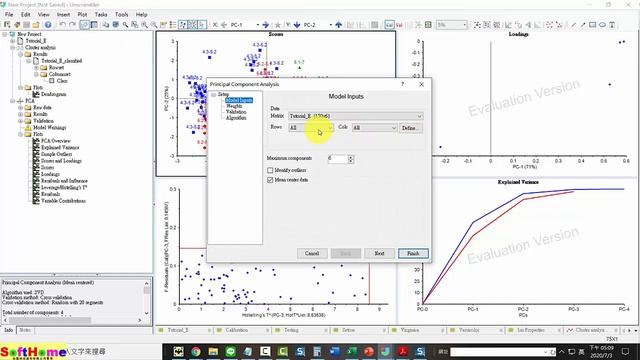Select Explained Variance in project tree

click(x=60, y=147)
